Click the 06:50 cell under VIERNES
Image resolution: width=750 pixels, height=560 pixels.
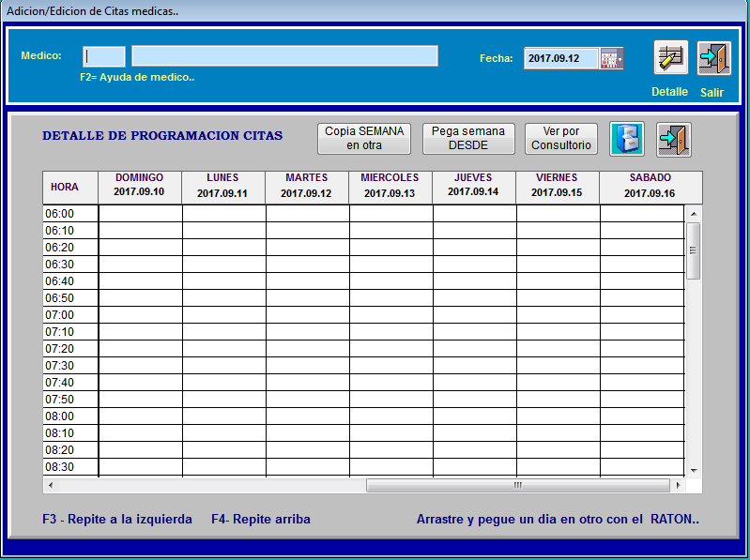point(559,298)
